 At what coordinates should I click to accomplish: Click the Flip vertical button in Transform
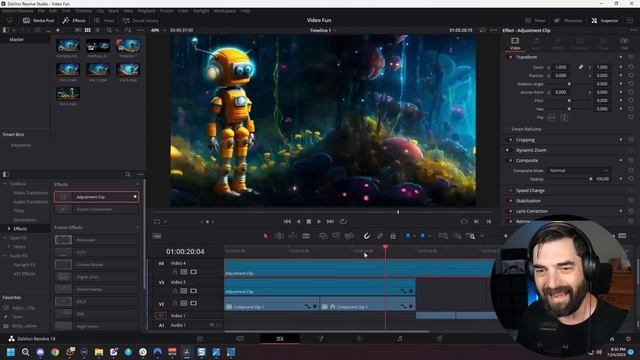(564, 118)
